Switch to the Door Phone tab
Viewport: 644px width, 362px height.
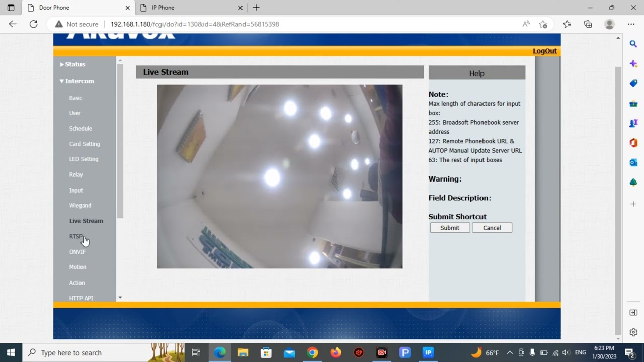pos(78,8)
